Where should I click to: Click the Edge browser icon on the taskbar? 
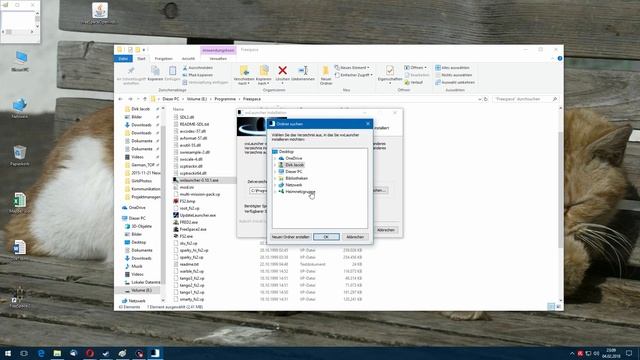point(41,353)
